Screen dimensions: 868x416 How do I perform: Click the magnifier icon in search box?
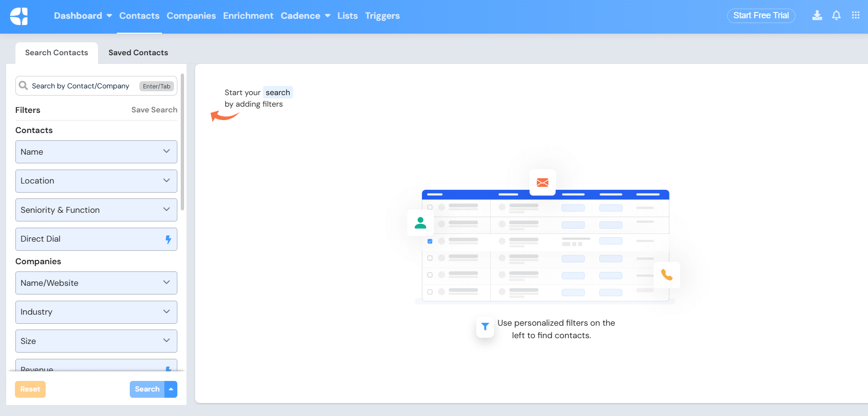[23, 86]
